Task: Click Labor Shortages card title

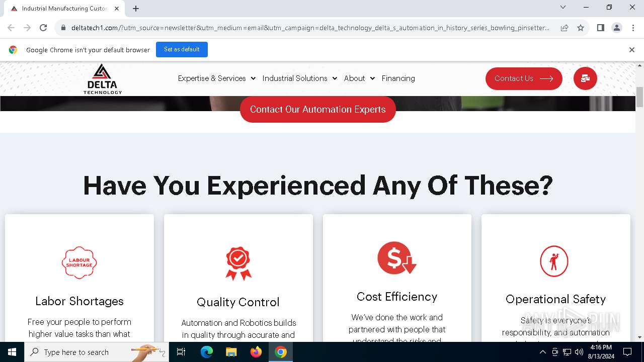Action: pyautogui.click(x=79, y=301)
